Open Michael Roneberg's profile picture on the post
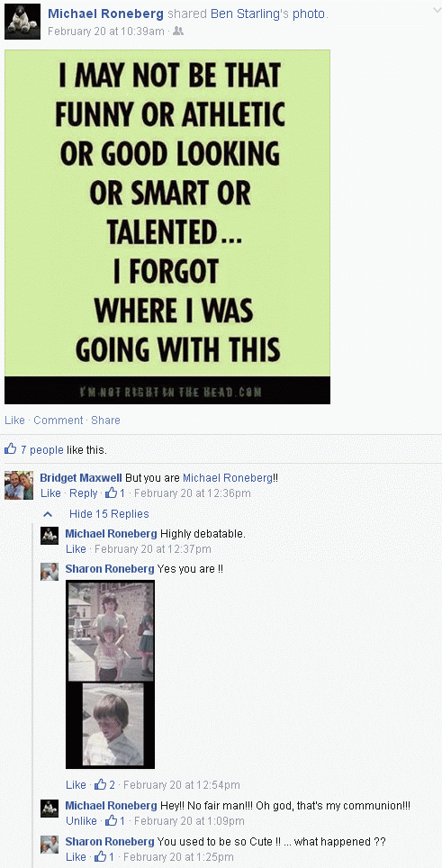This screenshot has width=442, height=868. pyautogui.click(x=23, y=21)
